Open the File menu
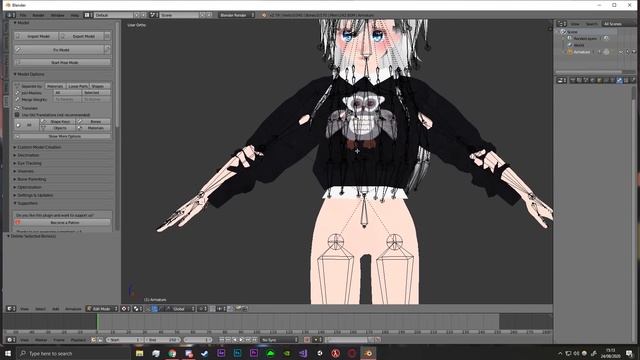Screen dimensions: 640x360 click(x=23, y=15)
